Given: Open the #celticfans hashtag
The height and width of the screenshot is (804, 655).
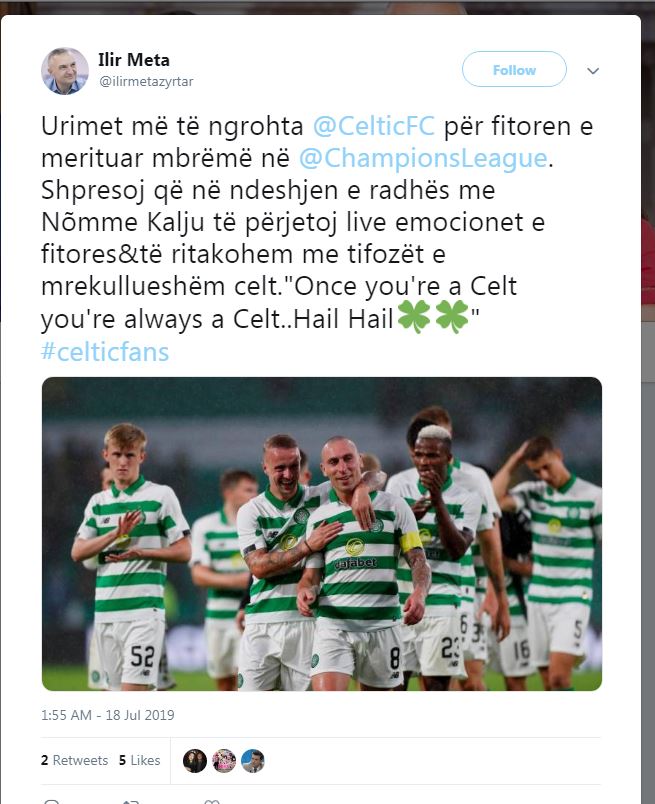Looking at the screenshot, I should coord(105,352).
